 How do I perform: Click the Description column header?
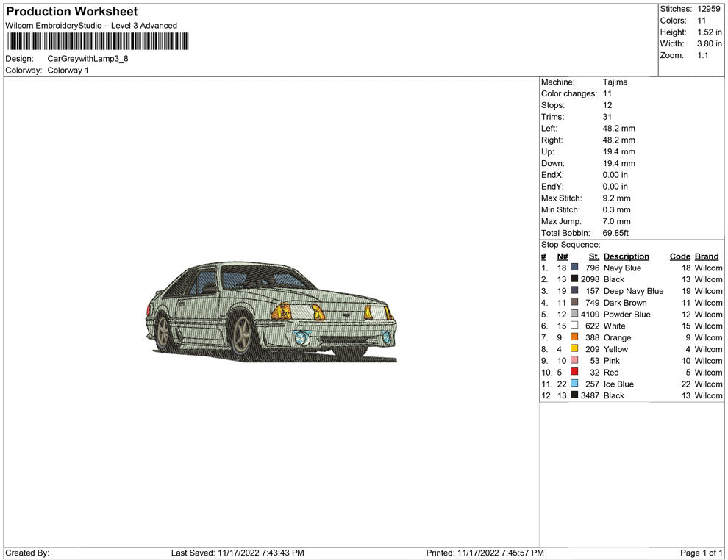pos(626,256)
